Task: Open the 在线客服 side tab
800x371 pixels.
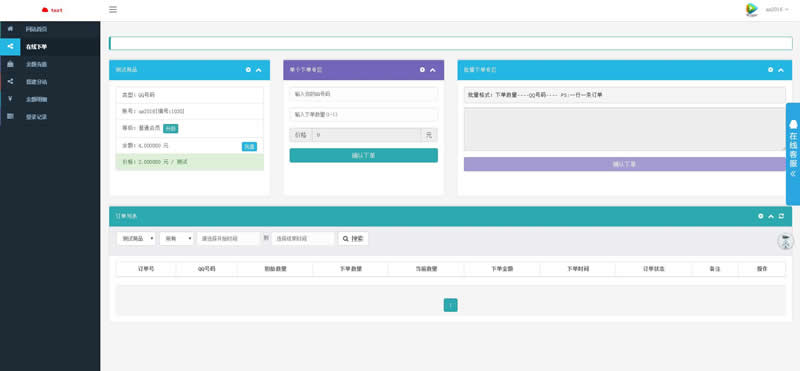Action: (793, 154)
